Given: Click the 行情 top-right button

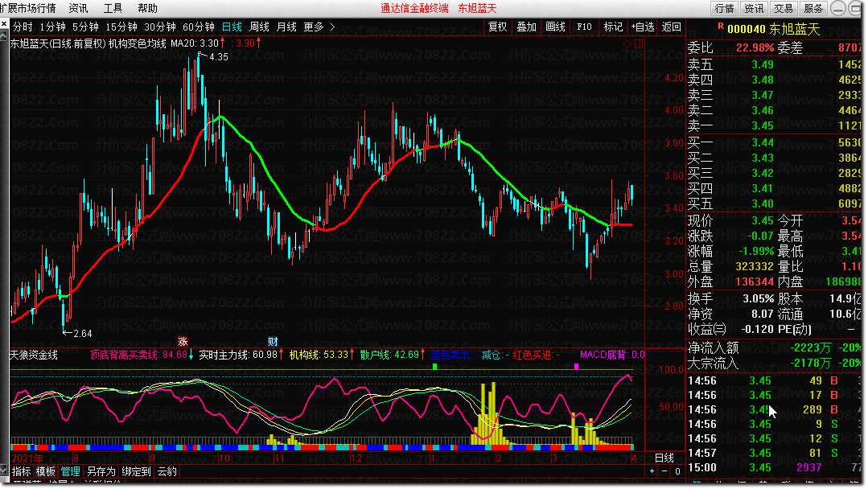Looking at the screenshot, I should pyautogui.click(x=724, y=8).
